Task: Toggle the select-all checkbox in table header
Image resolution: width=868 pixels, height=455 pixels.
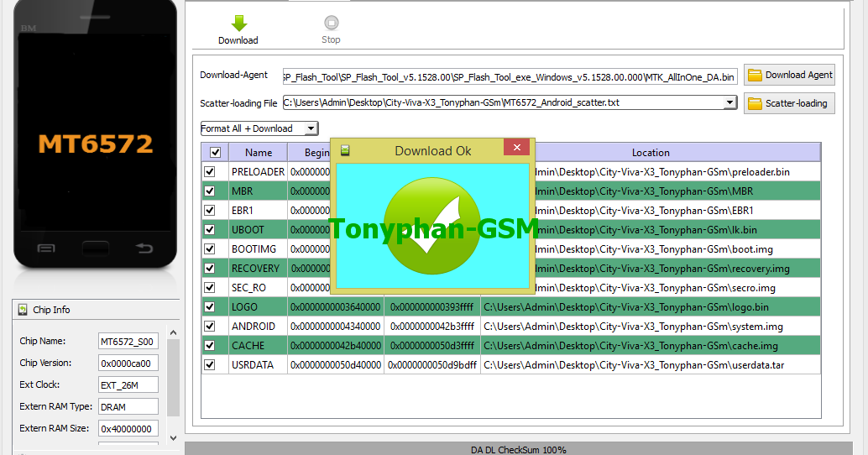Action: pyautogui.click(x=216, y=152)
